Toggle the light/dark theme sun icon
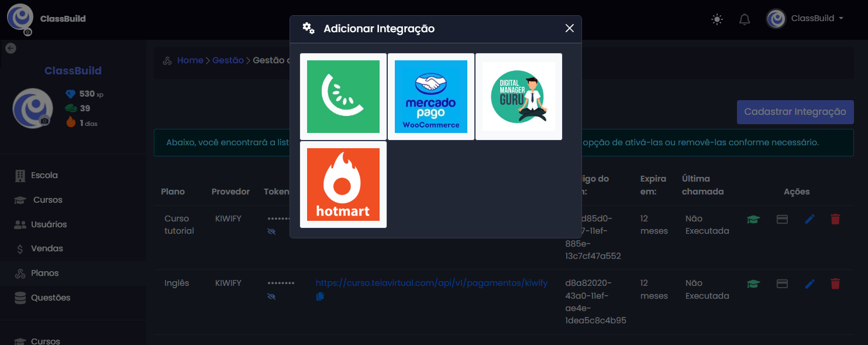Image resolution: width=868 pixels, height=345 pixels. click(717, 19)
